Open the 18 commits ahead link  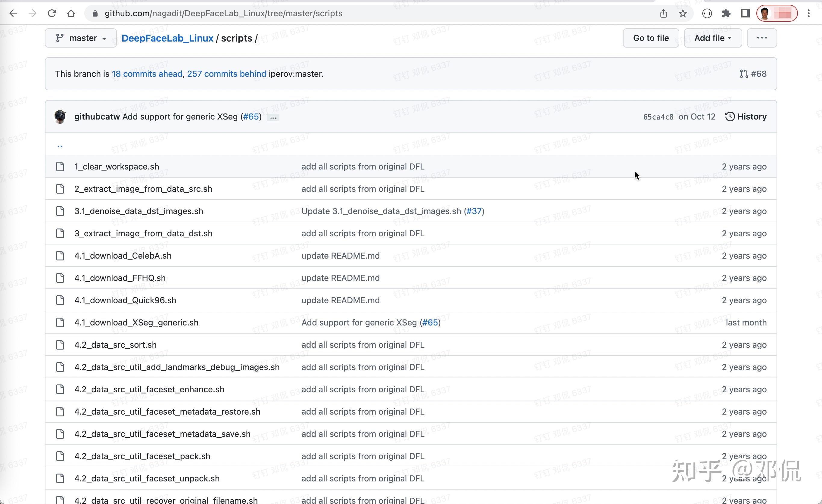click(x=147, y=74)
